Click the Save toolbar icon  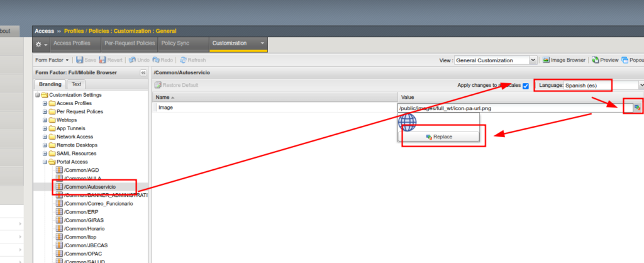86,60
